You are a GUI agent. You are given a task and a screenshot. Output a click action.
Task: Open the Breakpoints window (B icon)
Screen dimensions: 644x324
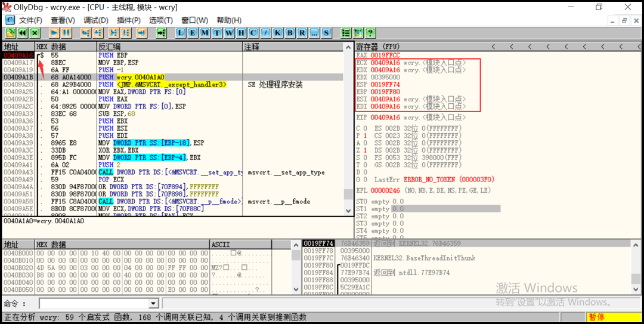point(290,32)
